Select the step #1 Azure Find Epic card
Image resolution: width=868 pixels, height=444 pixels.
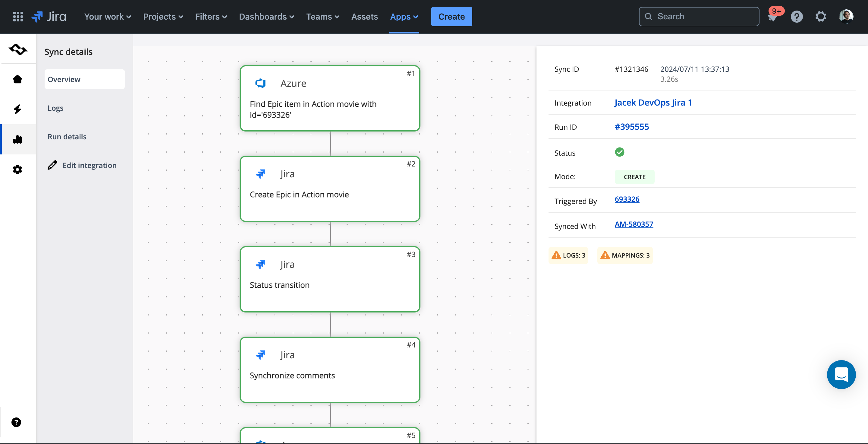click(330, 98)
